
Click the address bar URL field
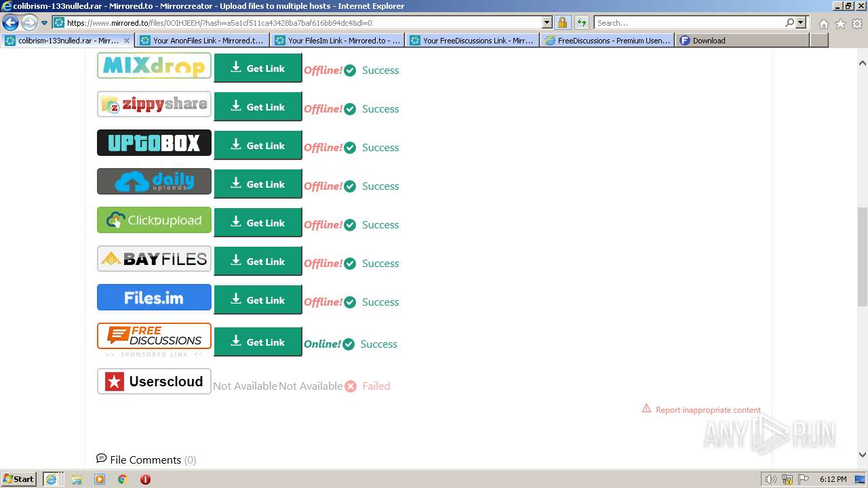click(304, 22)
